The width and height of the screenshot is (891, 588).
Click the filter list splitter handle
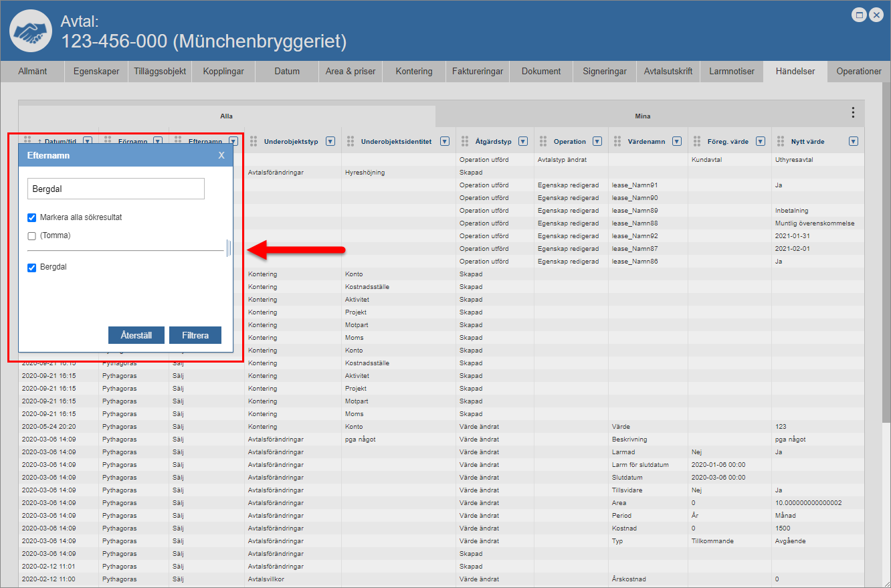tap(228, 249)
